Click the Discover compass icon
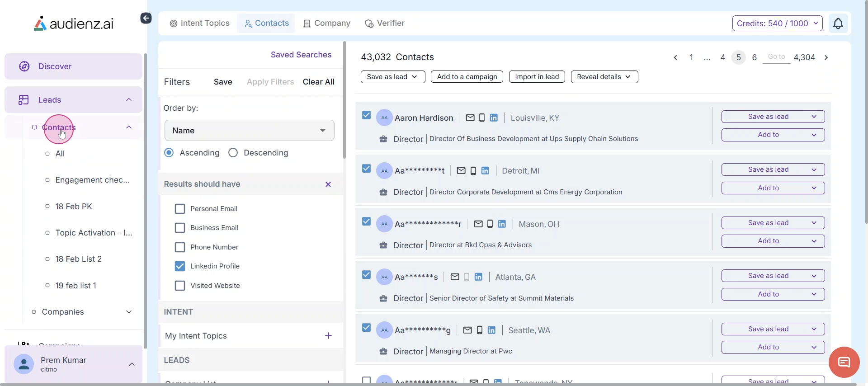This screenshot has height=386, width=868. pyautogui.click(x=24, y=66)
